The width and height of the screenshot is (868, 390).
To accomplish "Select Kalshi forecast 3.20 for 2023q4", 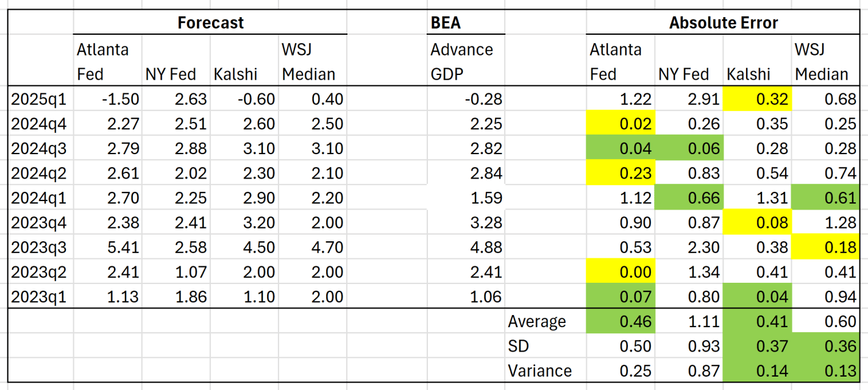I will (244, 222).
